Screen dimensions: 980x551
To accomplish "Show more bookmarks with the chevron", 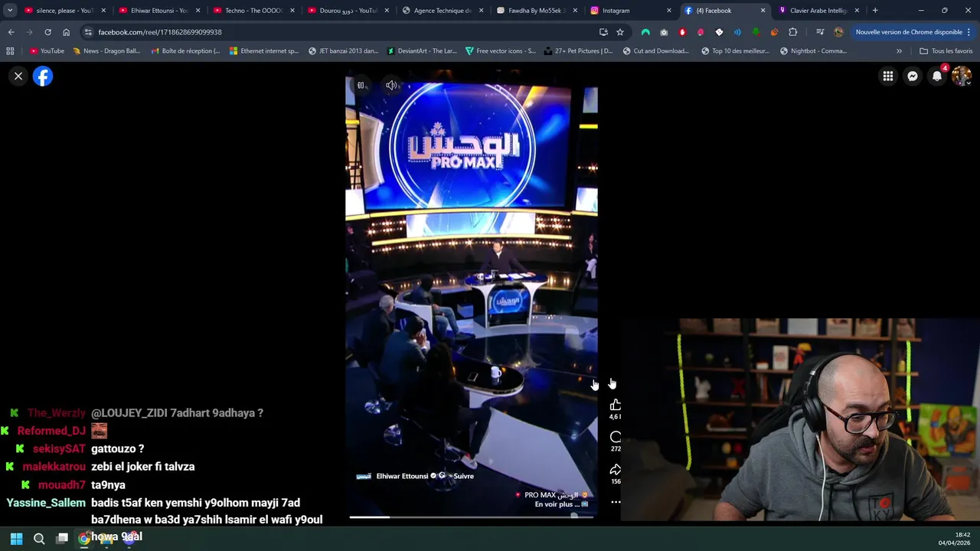I will point(899,51).
